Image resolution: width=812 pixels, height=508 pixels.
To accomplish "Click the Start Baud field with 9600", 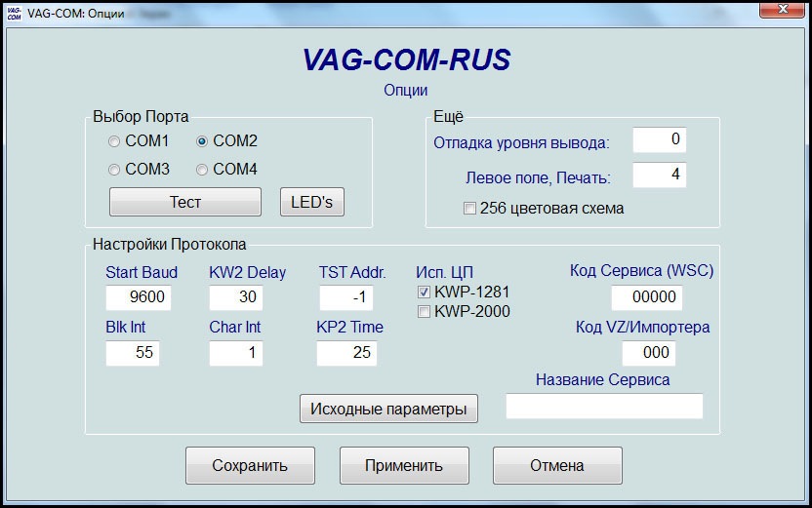I will click(139, 297).
